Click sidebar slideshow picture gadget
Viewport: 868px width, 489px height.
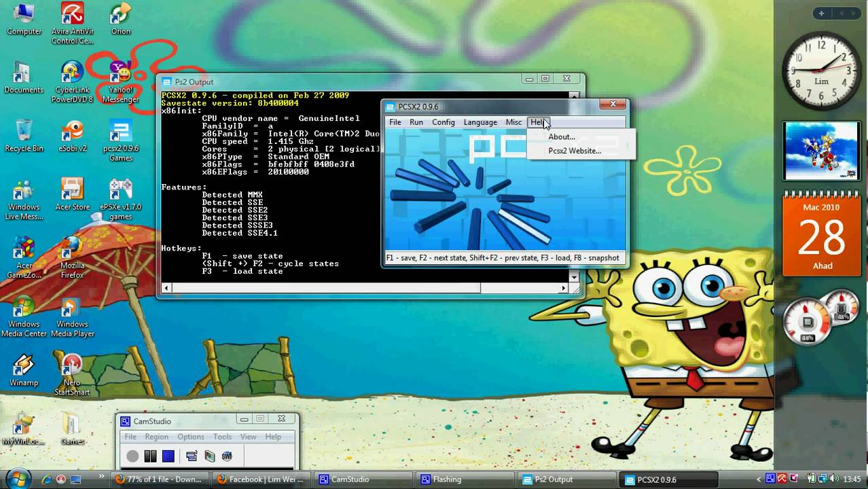pyautogui.click(x=821, y=151)
